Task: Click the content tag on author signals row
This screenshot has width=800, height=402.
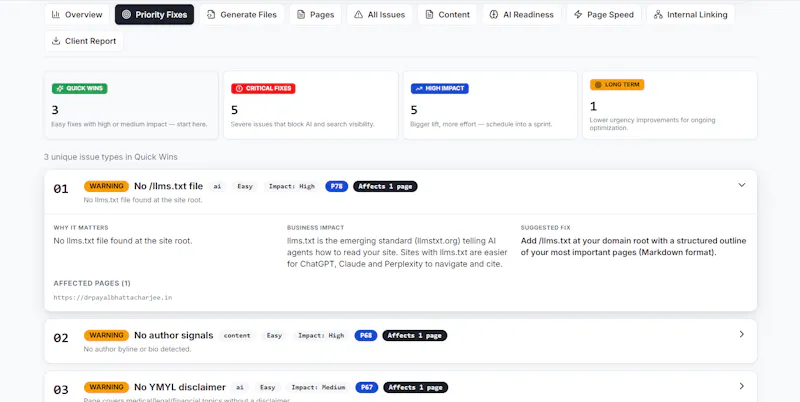Action: pos(237,336)
